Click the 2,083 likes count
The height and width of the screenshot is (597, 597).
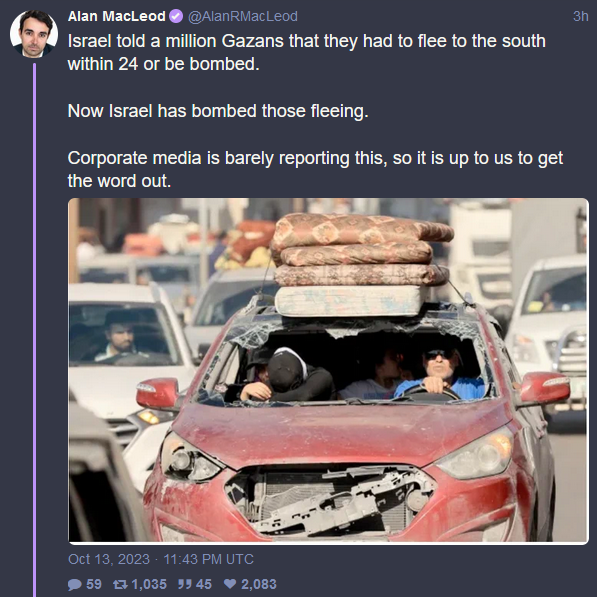pos(259,584)
